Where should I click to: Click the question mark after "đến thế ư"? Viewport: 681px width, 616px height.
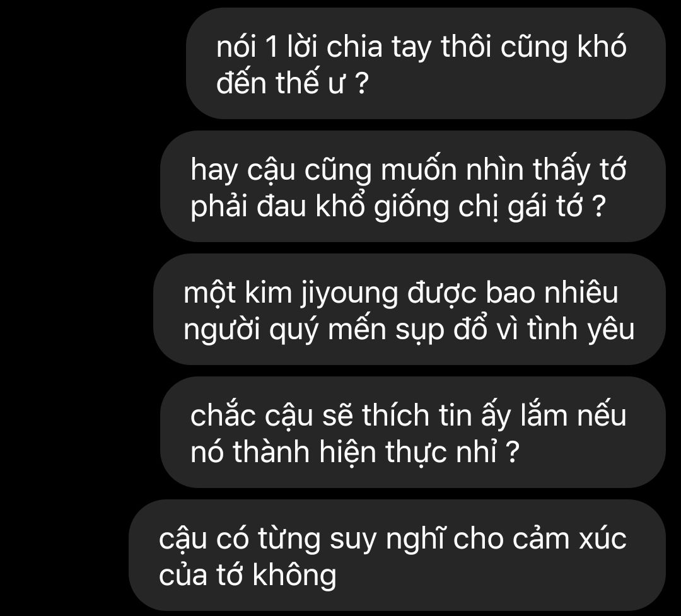362,83
